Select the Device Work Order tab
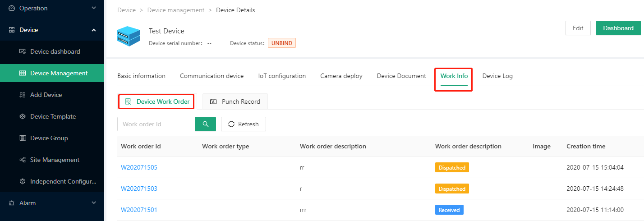Screen dimensions: 644x221 (157, 101)
